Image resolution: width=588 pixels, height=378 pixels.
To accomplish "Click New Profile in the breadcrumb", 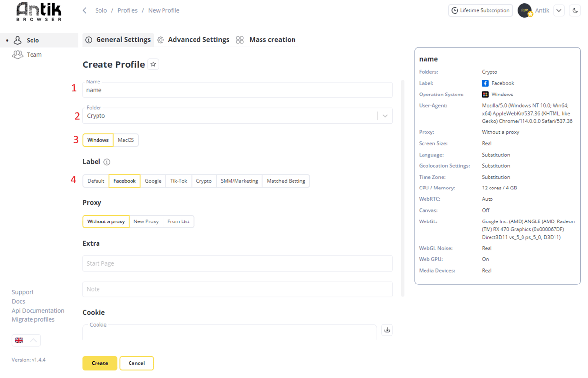I will [x=163, y=10].
